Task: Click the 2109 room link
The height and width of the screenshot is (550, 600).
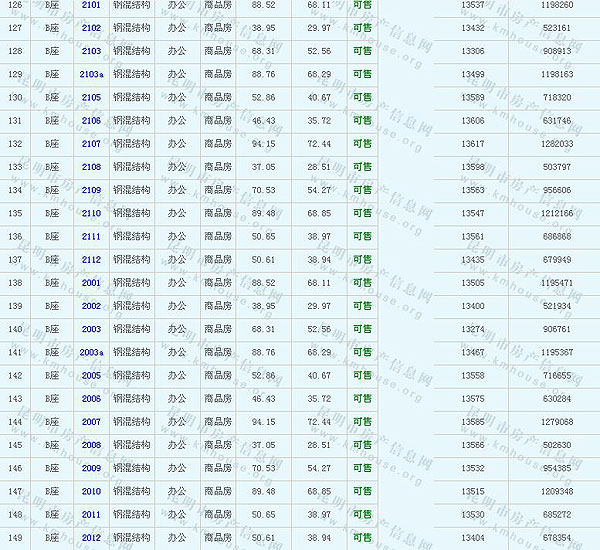Action: click(91, 190)
